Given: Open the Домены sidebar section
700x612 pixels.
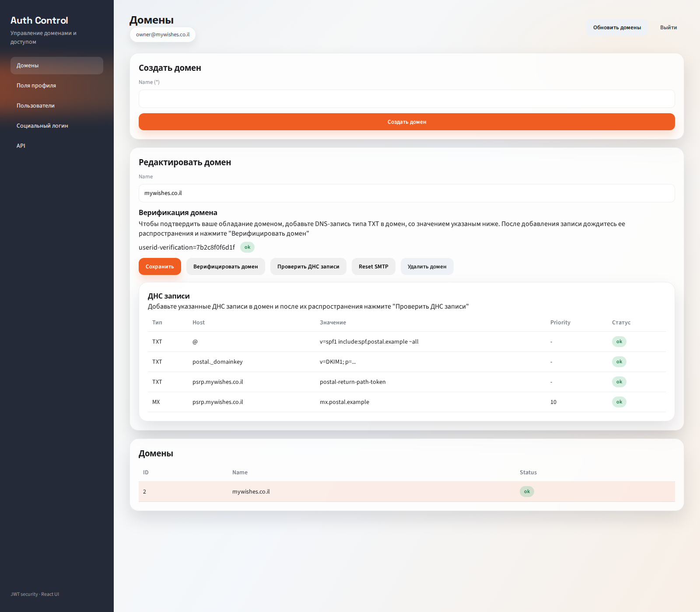Looking at the screenshot, I should pyautogui.click(x=57, y=66).
